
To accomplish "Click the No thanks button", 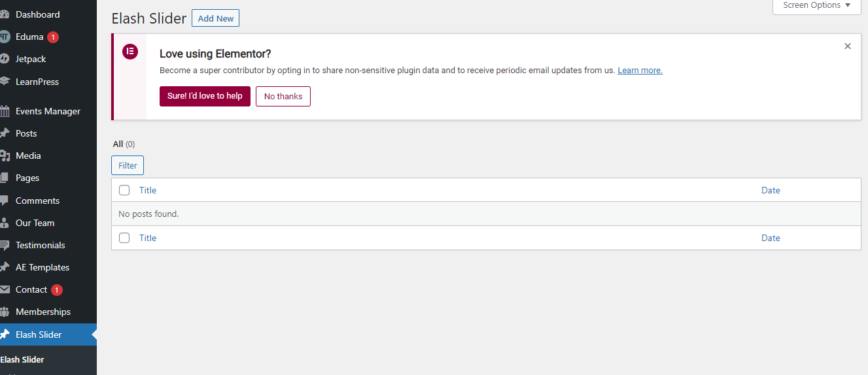I will (x=283, y=96).
